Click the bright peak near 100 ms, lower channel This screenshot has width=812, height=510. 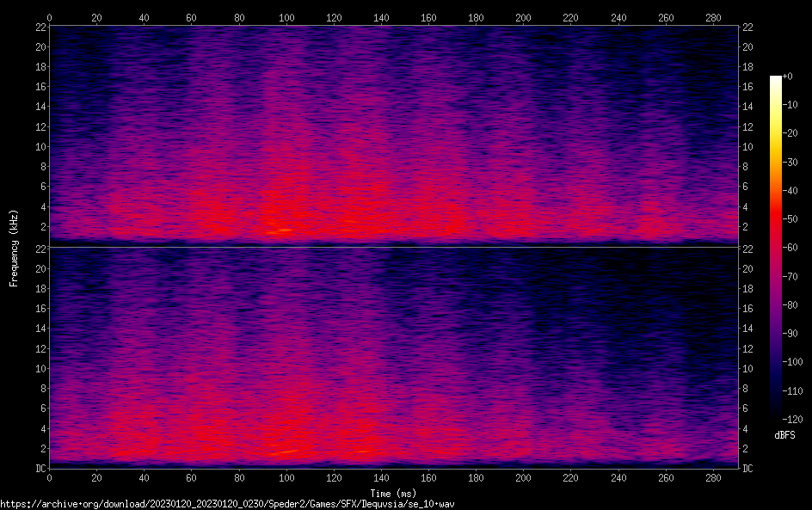point(284,452)
